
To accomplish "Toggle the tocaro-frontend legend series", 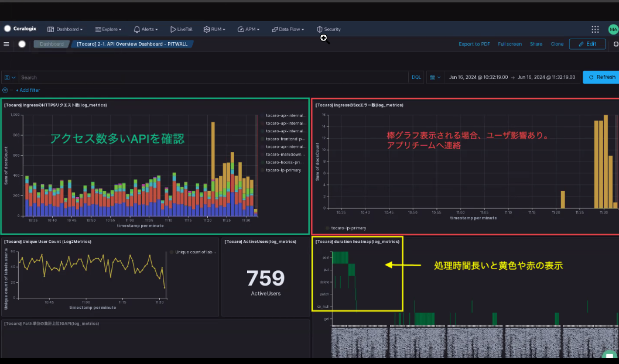I will pyautogui.click(x=285, y=139).
